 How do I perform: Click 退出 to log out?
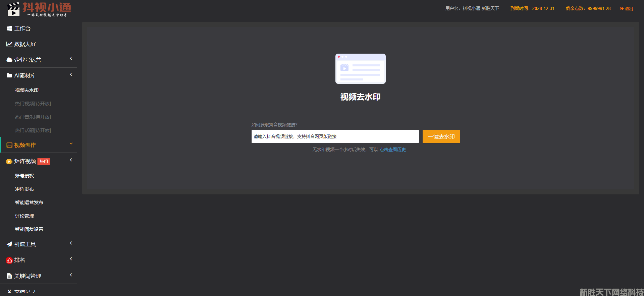click(627, 9)
